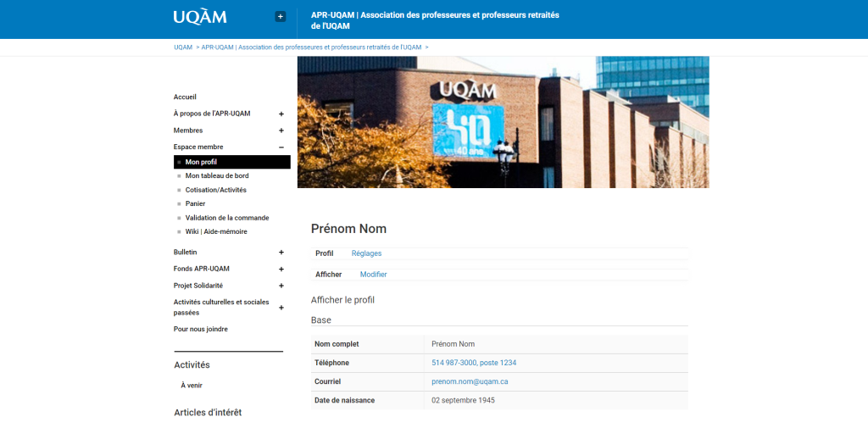Click the UQAM breadcrumb link
Screen dimensions: 868x428
pos(183,47)
